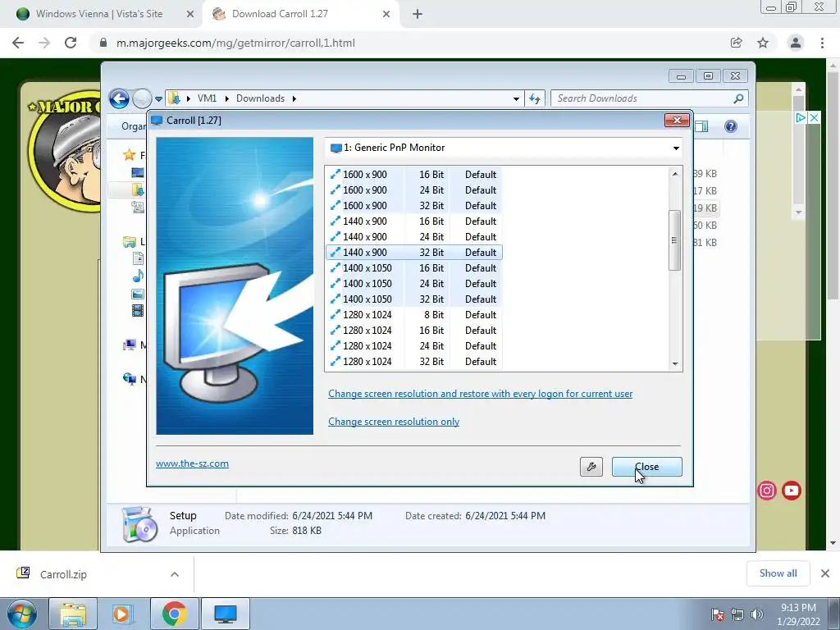
Task: Select 1400 x 1050 24 Bit resolution
Action: (x=414, y=283)
